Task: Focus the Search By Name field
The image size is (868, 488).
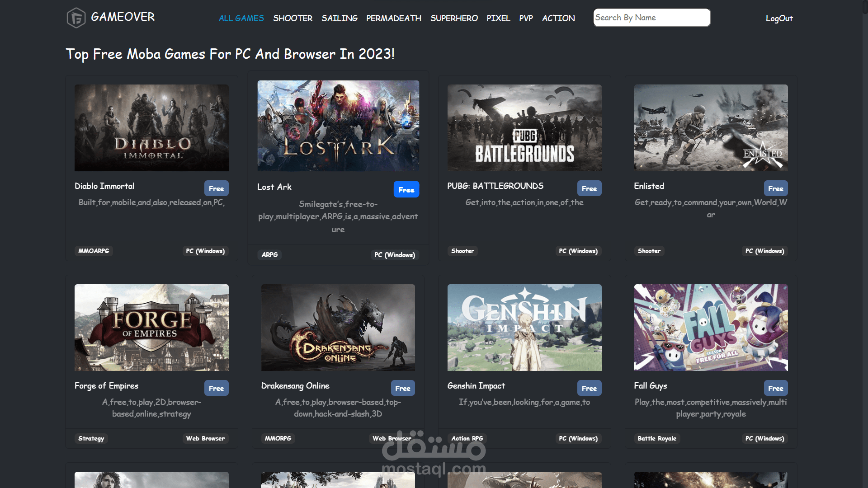Action: click(x=652, y=18)
